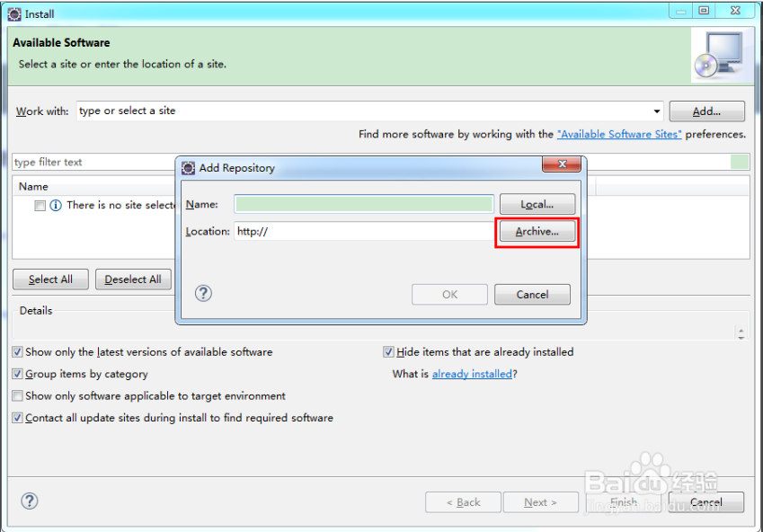Click the info icon beside "There is no site selected"
The width and height of the screenshot is (763, 532).
(56, 205)
